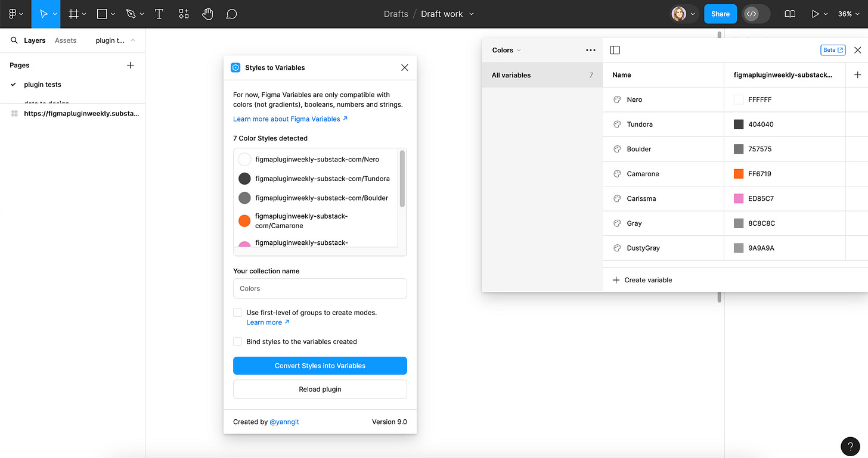Expand Pen tool options chevron
868x458 pixels.
141,14
